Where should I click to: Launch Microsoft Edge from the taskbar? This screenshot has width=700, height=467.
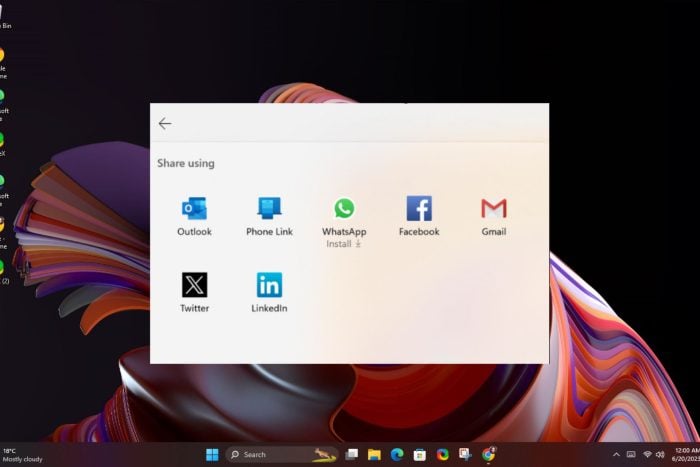pyautogui.click(x=397, y=454)
